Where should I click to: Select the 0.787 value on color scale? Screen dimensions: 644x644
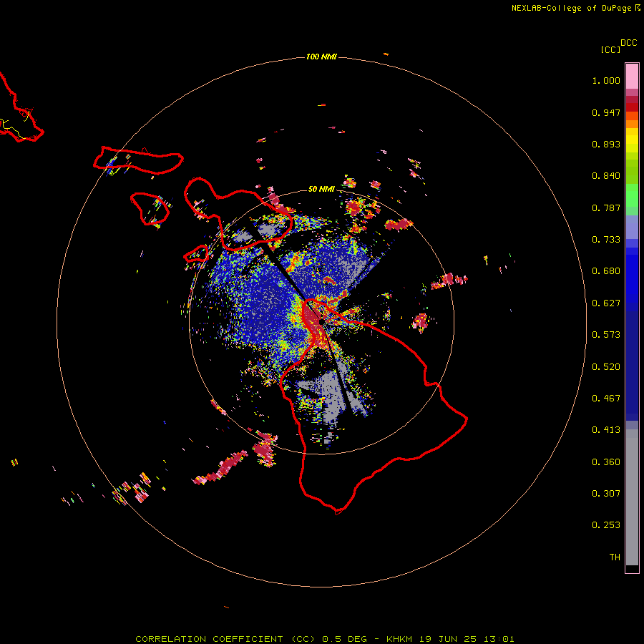tap(606, 208)
